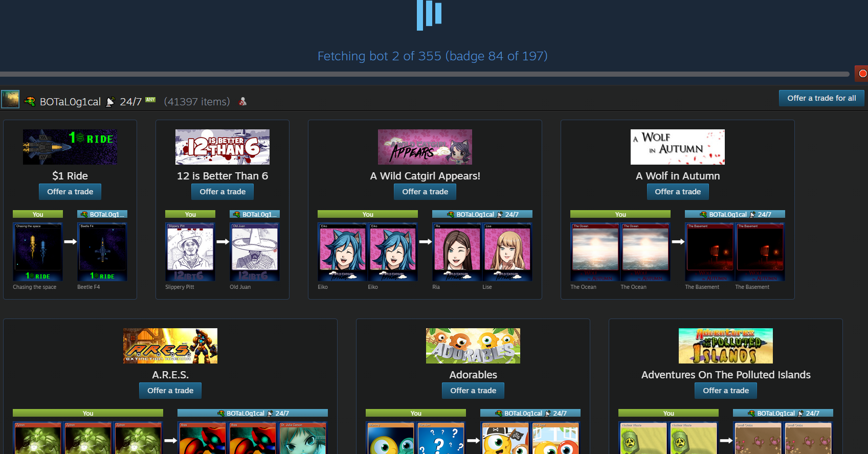
Task: Click the water gun icon in the Catgirl bot header
Action: pyautogui.click(x=451, y=215)
